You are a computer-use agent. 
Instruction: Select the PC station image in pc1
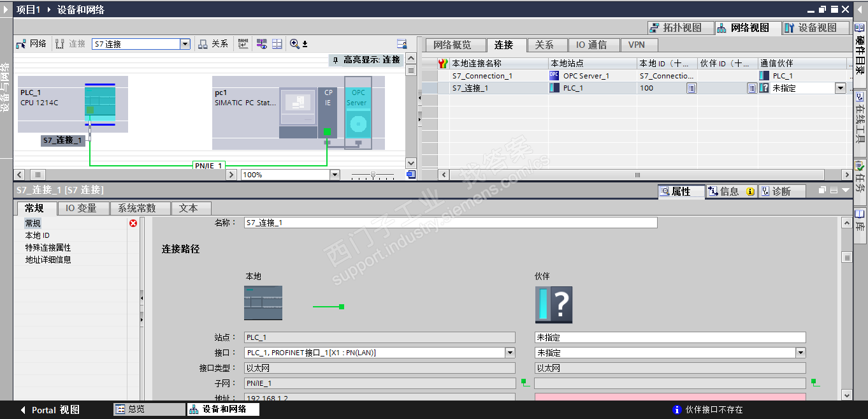pos(298,112)
